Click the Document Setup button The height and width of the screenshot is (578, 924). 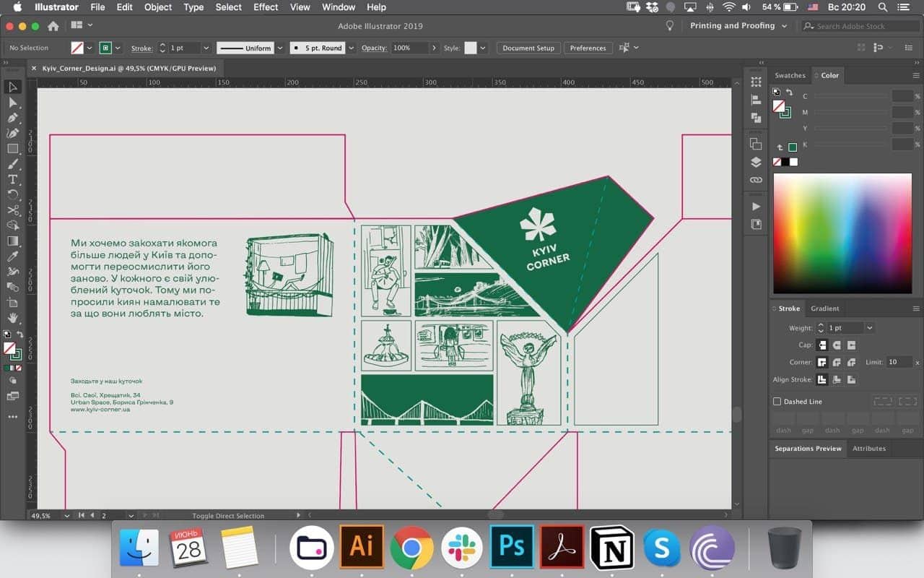coord(528,48)
